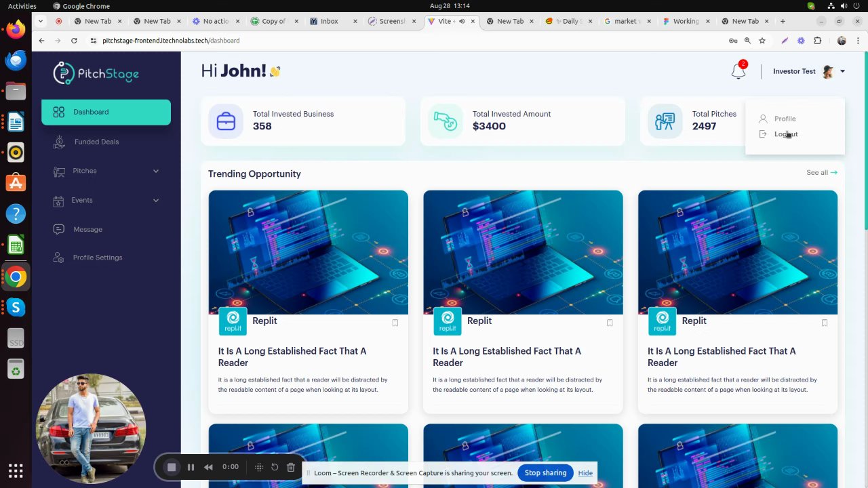Bookmark this page with star icon

tap(762, 41)
